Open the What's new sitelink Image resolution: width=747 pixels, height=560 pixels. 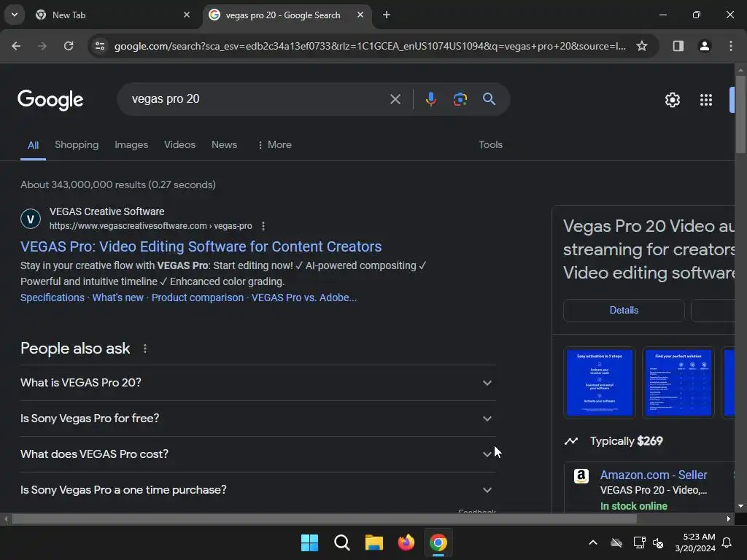[x=117, y=297]
